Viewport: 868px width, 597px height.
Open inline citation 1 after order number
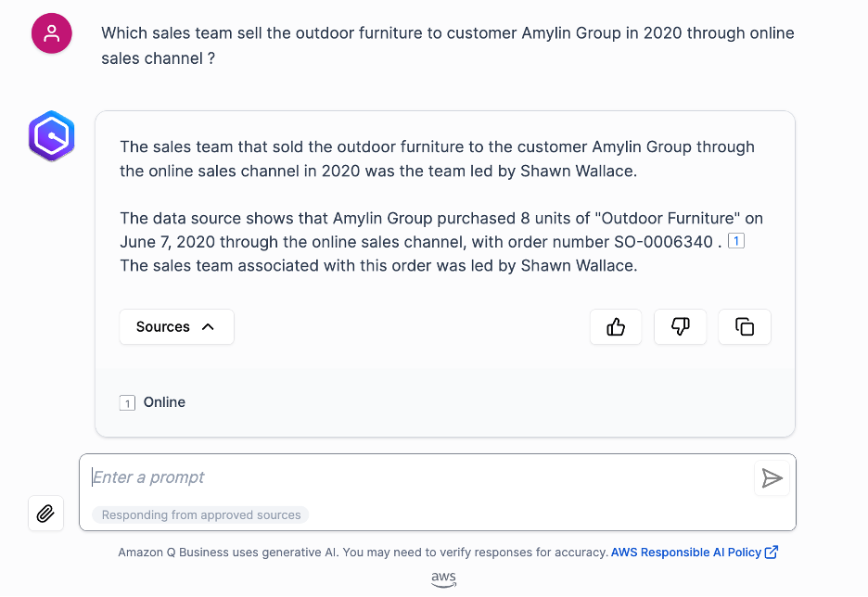[x=736, y=242]
